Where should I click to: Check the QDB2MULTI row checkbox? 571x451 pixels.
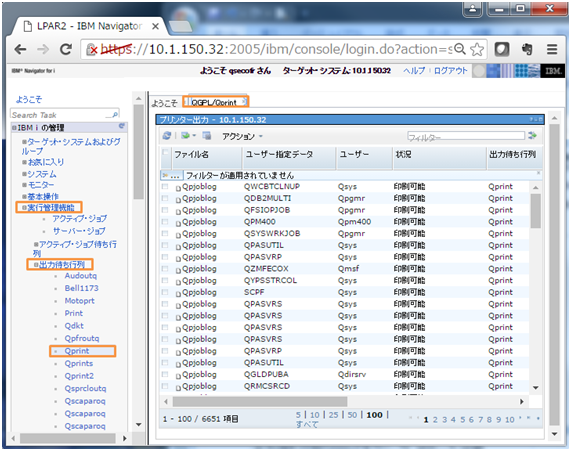coord(165,198)
